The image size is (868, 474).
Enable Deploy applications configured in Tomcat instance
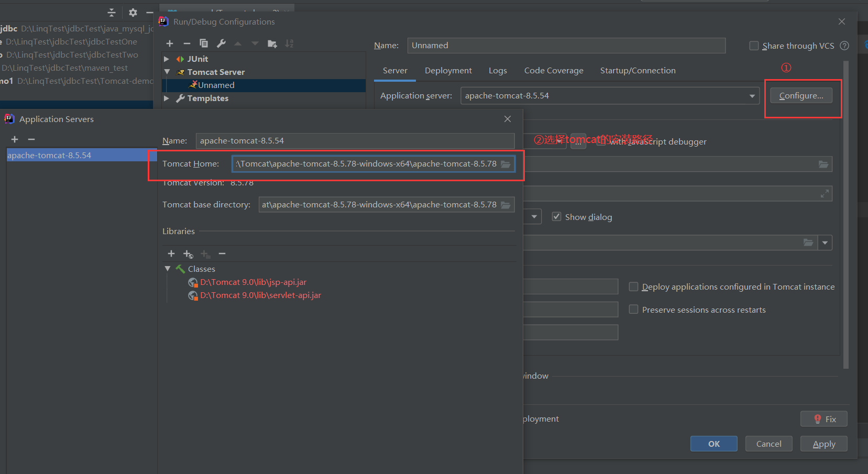[633, 286]
